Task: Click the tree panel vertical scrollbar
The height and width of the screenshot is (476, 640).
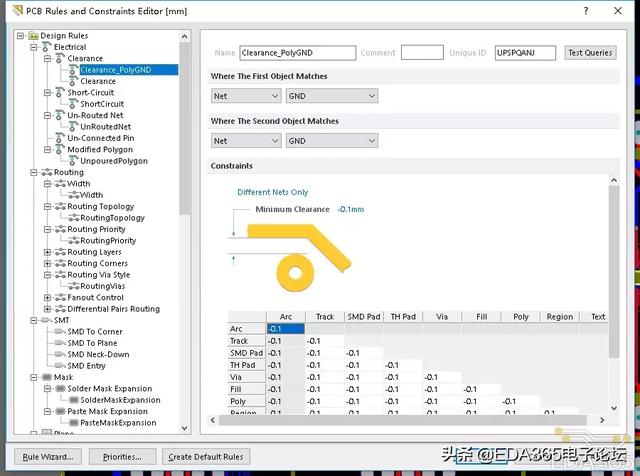Action: click(184, 128)
